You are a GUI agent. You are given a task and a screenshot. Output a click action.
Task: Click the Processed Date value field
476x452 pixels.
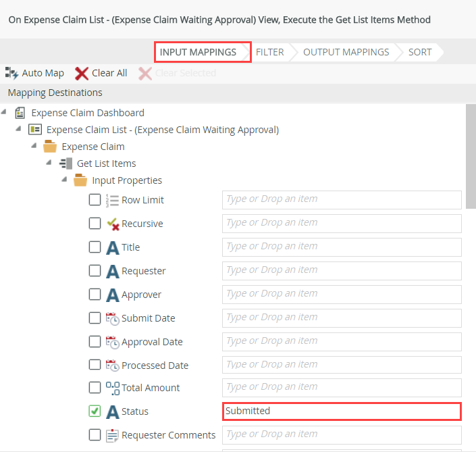tap(342, 365)
